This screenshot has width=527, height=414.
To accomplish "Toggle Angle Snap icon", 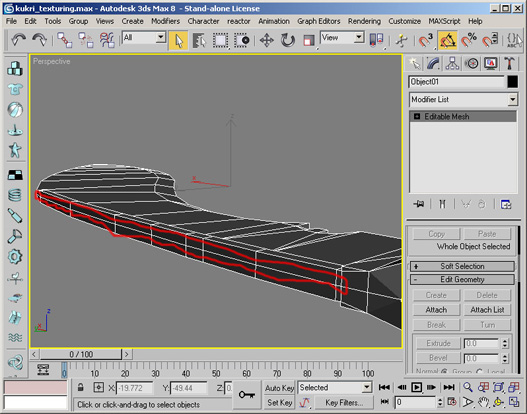I will [x=447, y=40].
